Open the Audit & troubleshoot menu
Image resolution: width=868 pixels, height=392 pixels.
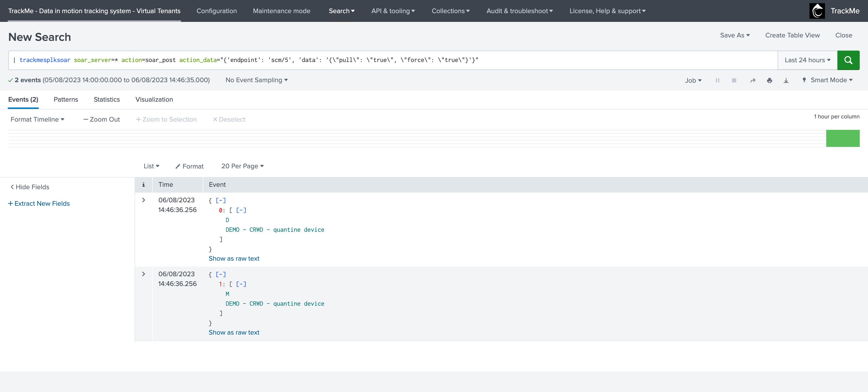(519, 11)
